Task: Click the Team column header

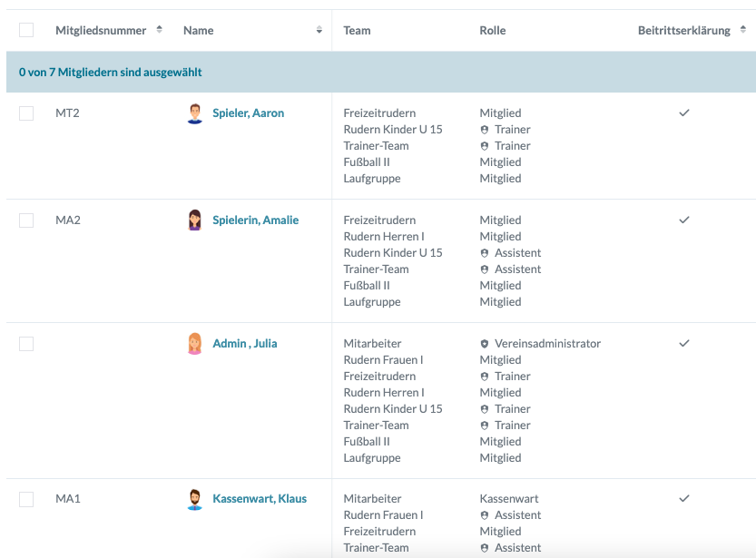Action: [x=357, y=30]
